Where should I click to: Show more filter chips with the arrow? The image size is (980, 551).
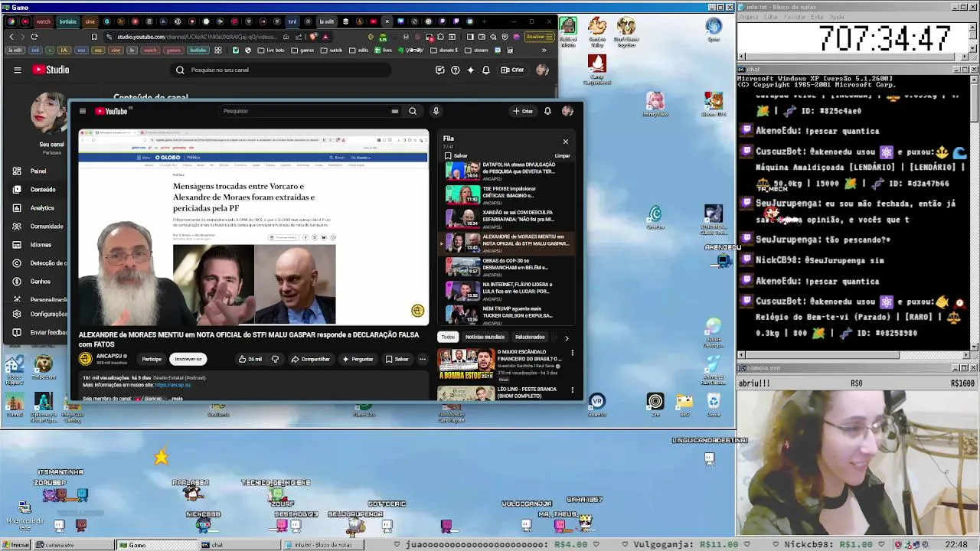[x=567, y=337]
